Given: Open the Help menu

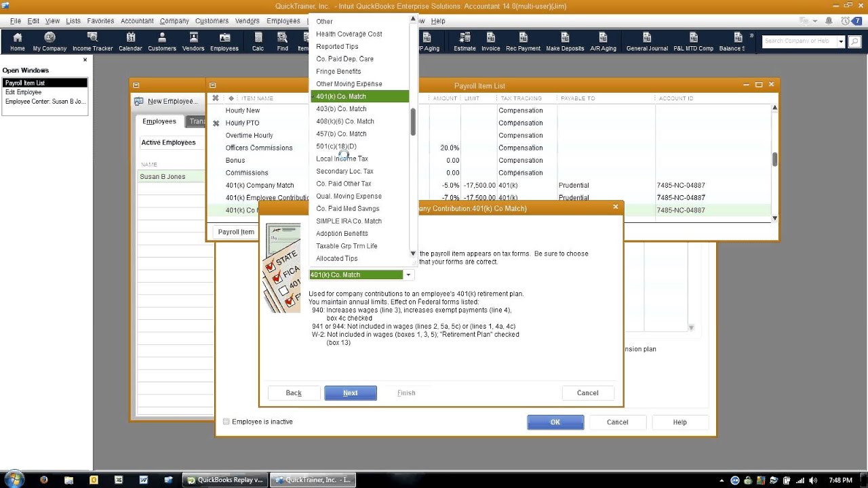Looking at the screenshot, I should 438,21.
